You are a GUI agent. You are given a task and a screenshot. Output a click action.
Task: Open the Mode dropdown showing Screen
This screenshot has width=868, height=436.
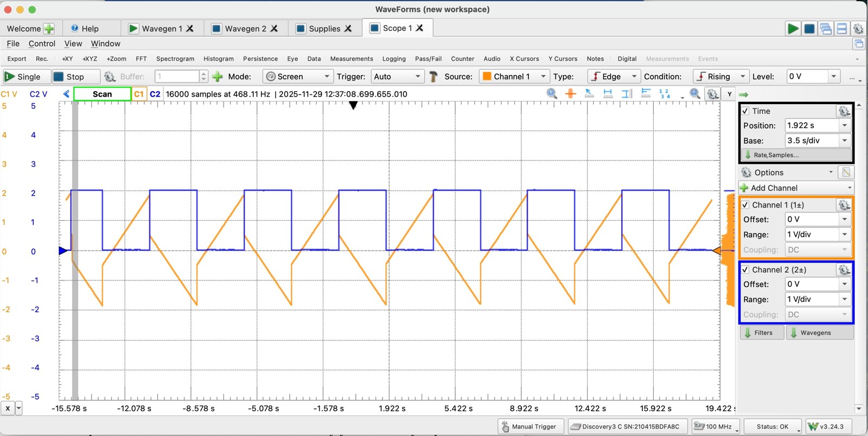[x=298, y=76]
